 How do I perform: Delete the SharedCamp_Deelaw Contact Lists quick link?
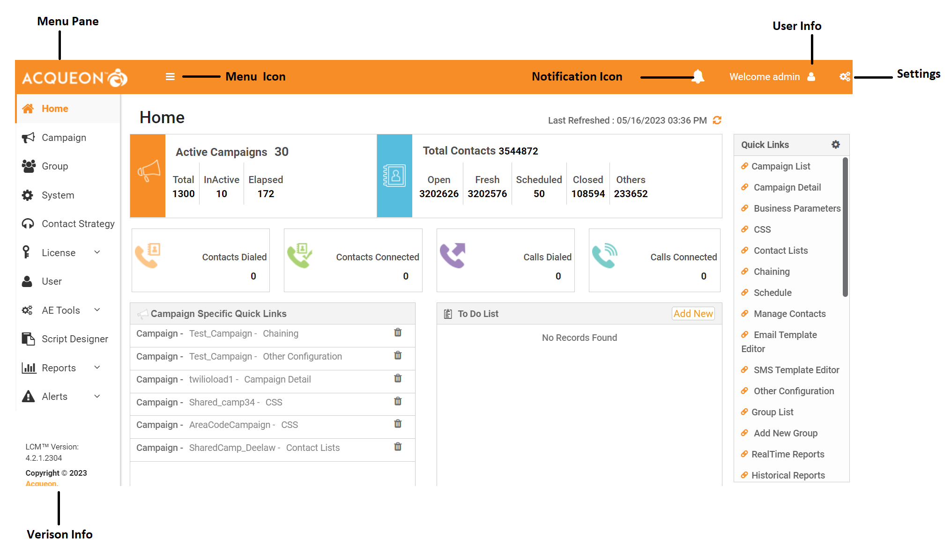[x=398, y=447]
